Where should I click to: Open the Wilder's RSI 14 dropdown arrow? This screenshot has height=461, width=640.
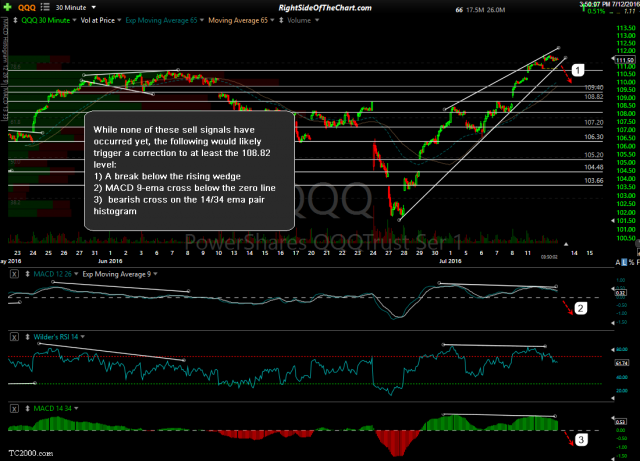pyautogui.click(x=83, y=337)
